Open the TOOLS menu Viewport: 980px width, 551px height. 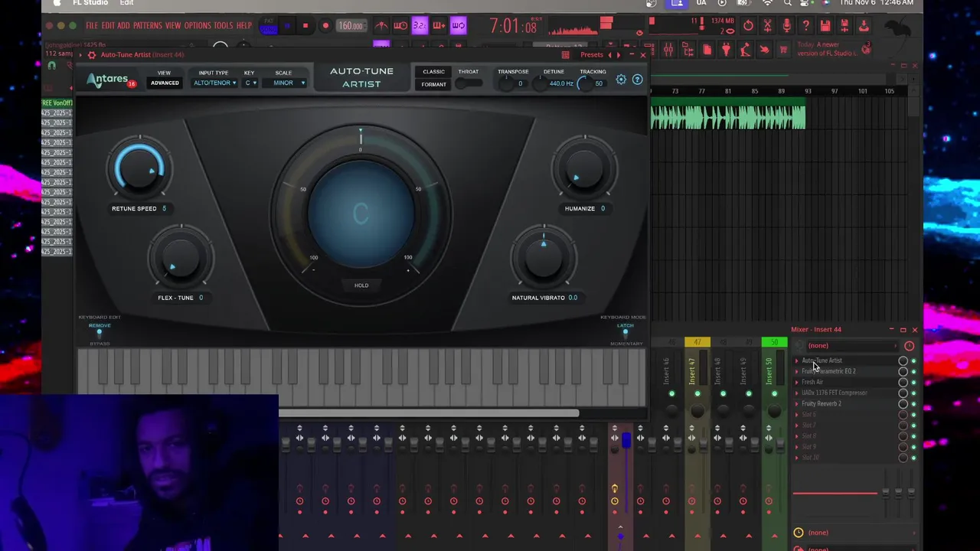click(224, 25)
